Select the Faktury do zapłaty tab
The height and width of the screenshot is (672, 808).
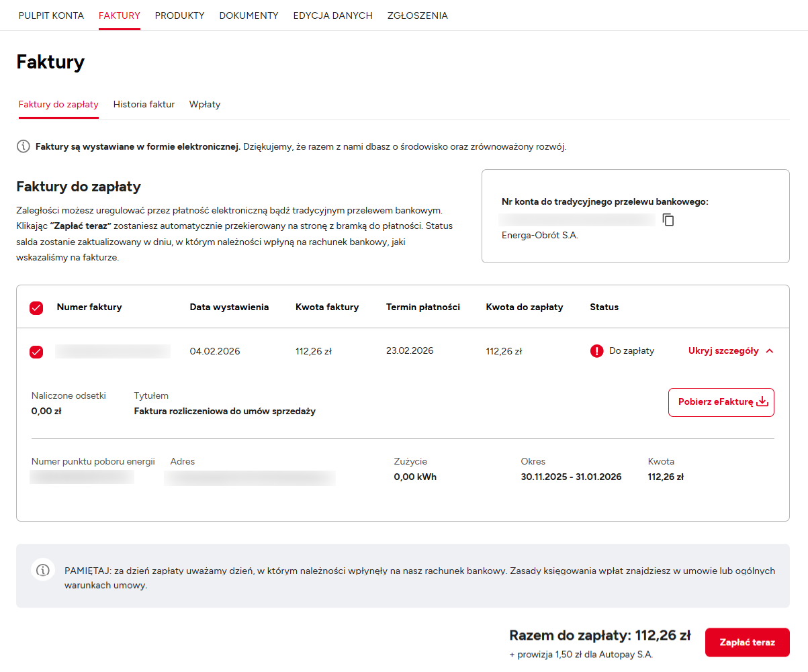pos(58,105)
